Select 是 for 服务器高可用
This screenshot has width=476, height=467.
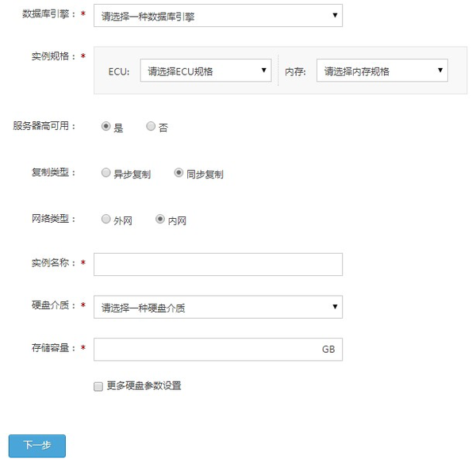[x=106, y=126]
